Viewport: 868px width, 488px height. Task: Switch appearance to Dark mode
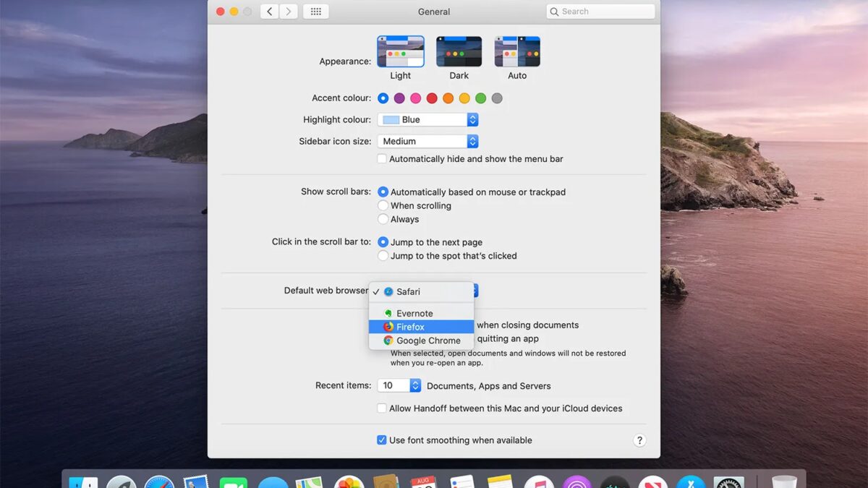point(459,51)
